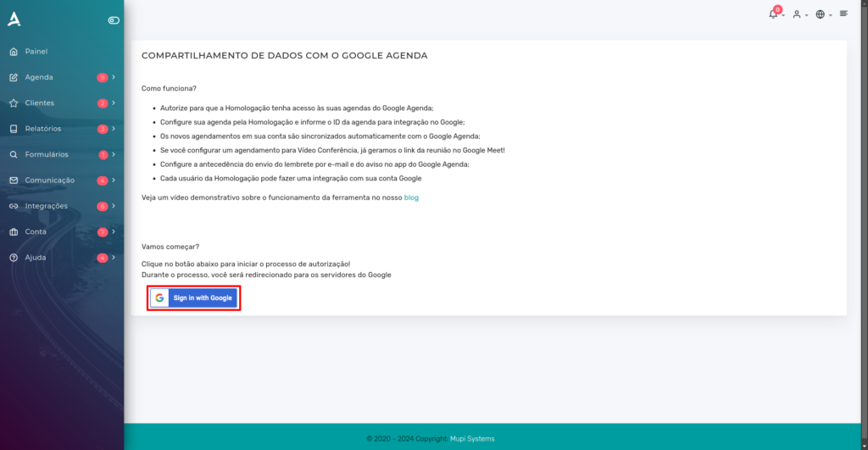The width and height of the screenshot is (868, 450).
Task: Expand the Conta submenu chevron
Action: click(114, 231)
